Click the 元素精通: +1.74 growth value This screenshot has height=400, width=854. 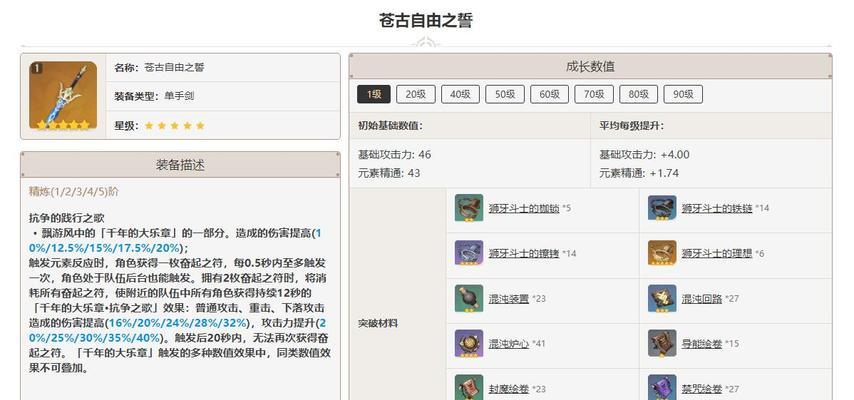click(639, 173)
